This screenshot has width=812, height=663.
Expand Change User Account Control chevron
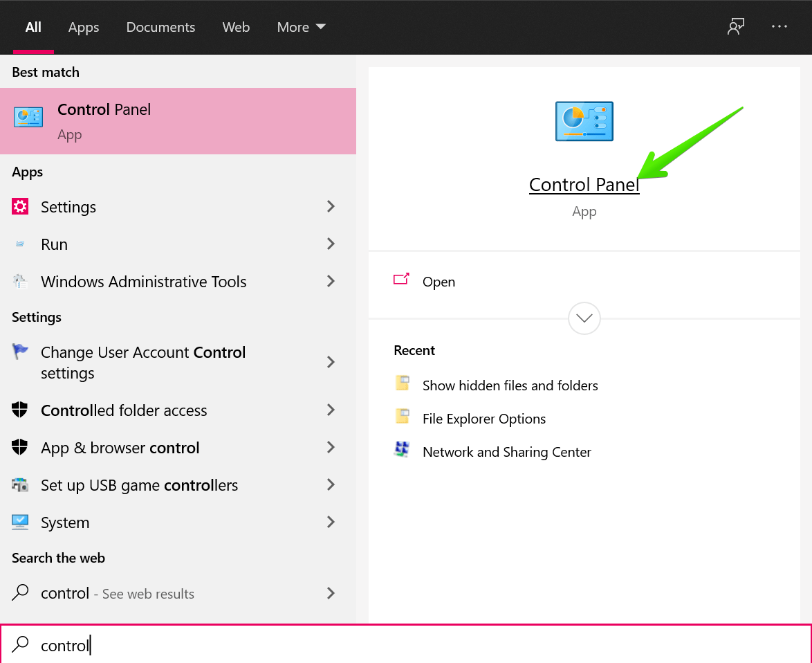(x=331, y=362)
